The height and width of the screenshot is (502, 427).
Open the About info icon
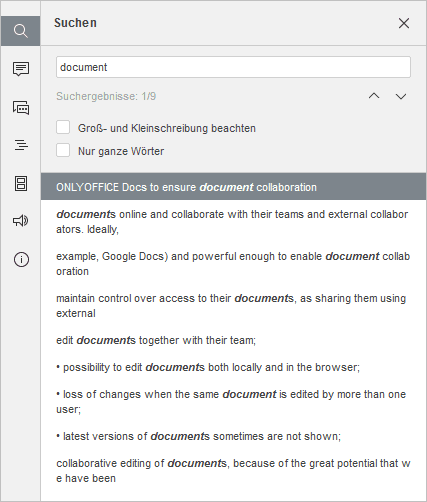[x=21, y=259]
